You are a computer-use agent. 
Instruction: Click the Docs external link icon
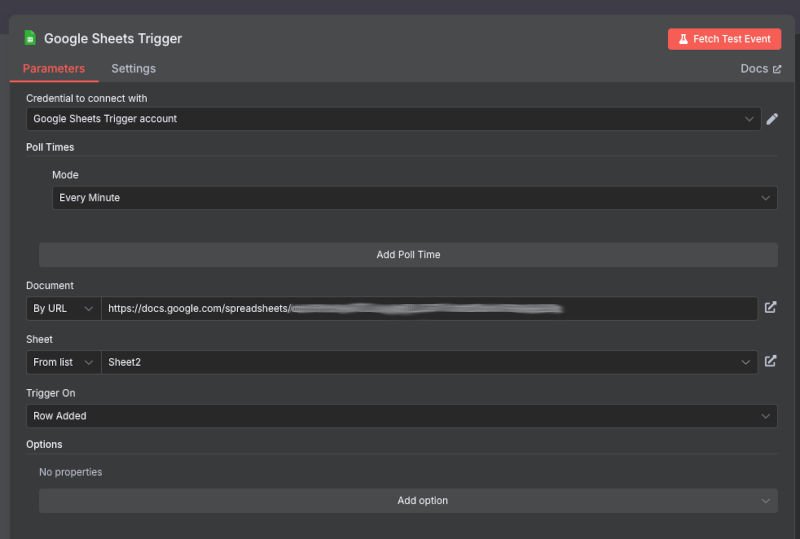pyautogui.click(x=777, y=69)
